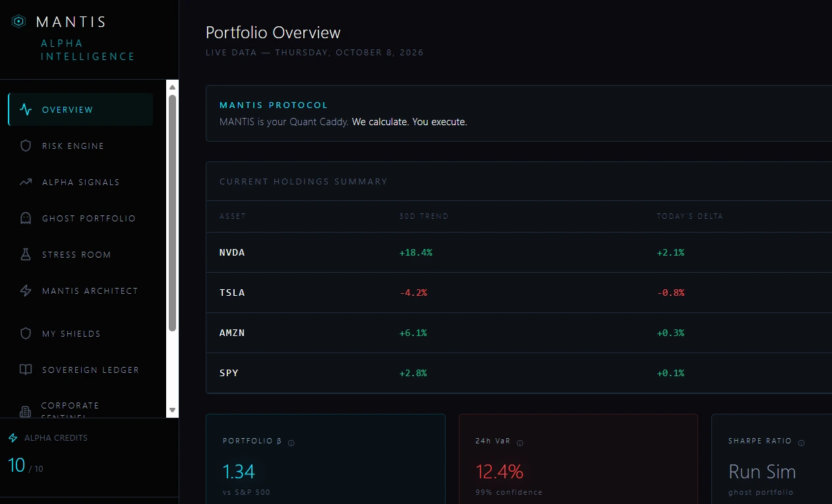The height and width of the screenshot is (504, 832).
Task: Select Mantis Architect in sidebar
Action: (80, 291)
